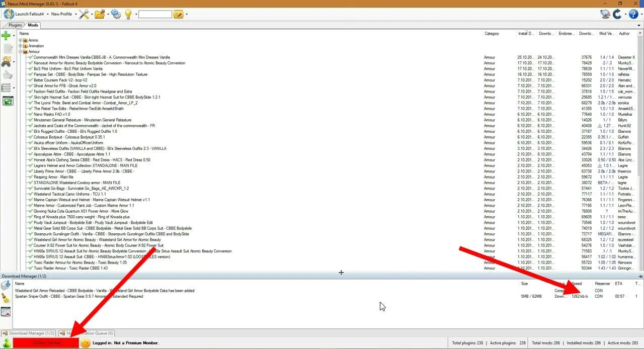Click the red download speed progress bar
The height and width of the screenshot is (349, 644).
point(46,343)
